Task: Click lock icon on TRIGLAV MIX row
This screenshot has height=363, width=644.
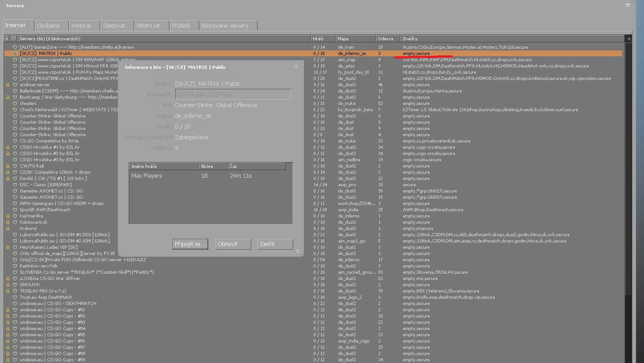Action: [8, 291]
